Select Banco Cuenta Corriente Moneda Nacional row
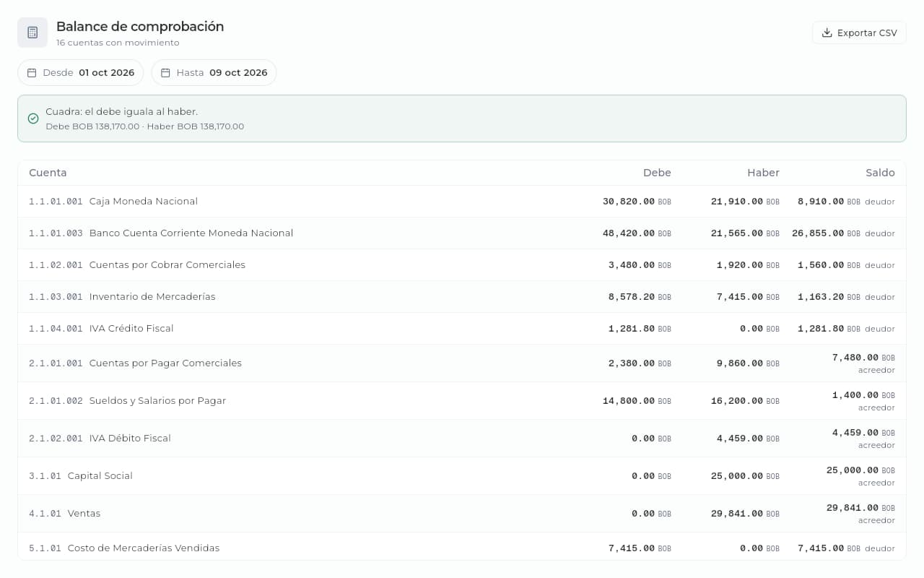Image resolution: width=924 pixels, height=578 pixels. [462, 233]
